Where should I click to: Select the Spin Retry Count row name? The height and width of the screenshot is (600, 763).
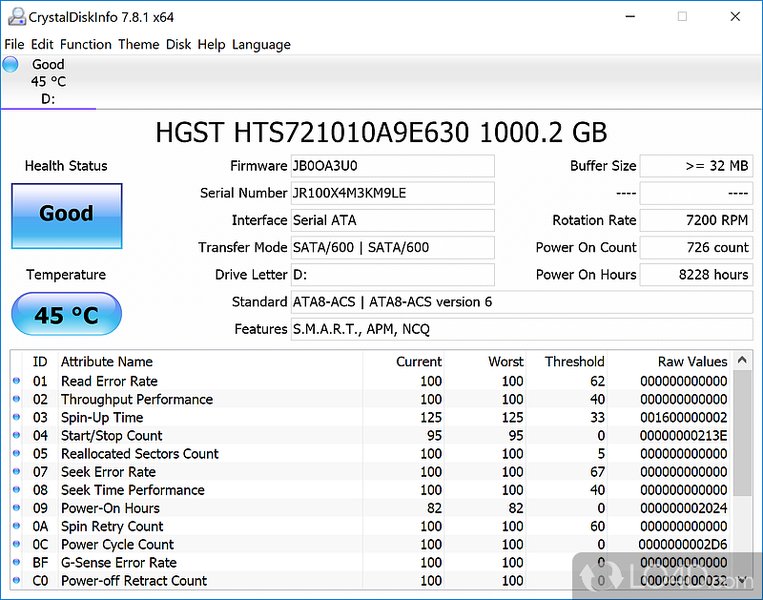click(x=112, y=527)
